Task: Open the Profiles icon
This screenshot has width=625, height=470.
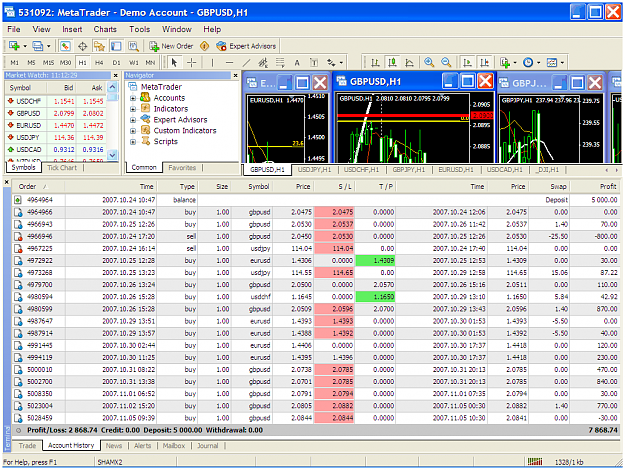Action: coord(38,46)
